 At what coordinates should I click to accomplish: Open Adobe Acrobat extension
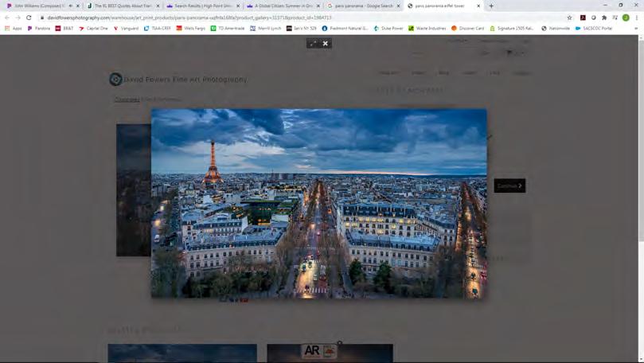[x=583, y=18]
